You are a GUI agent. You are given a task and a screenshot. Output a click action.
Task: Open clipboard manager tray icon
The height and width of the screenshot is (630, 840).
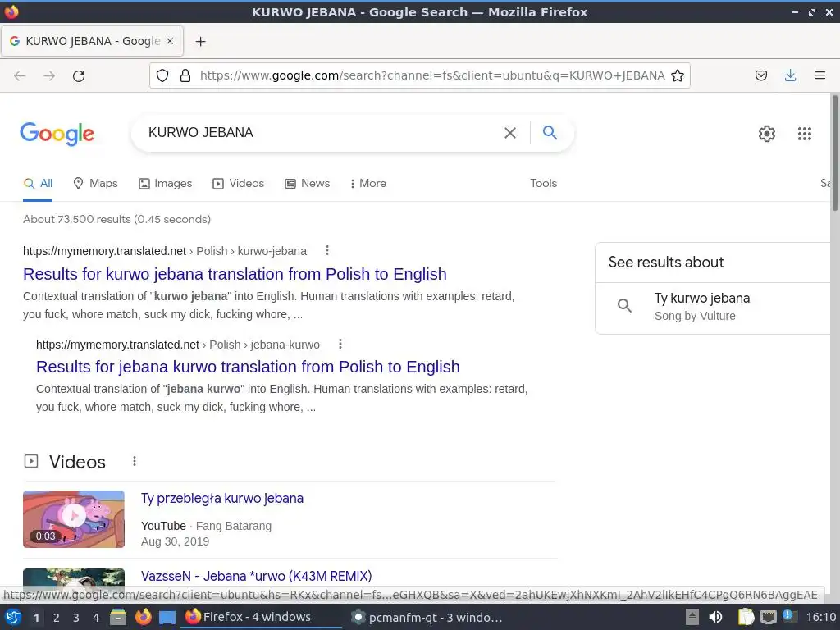[x=746, y=618]
